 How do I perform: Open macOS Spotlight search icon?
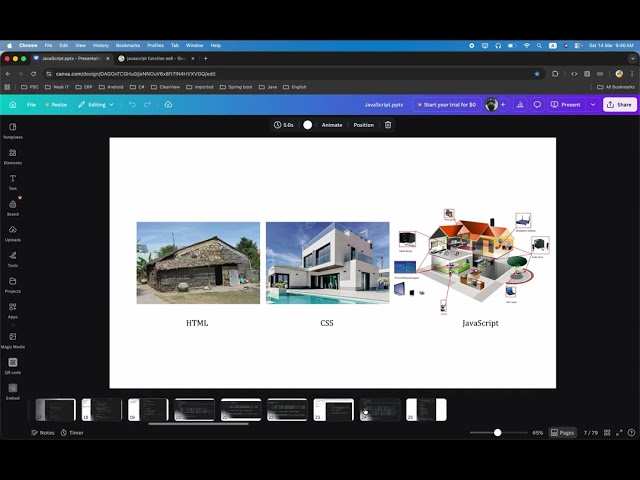pos(539,46)
